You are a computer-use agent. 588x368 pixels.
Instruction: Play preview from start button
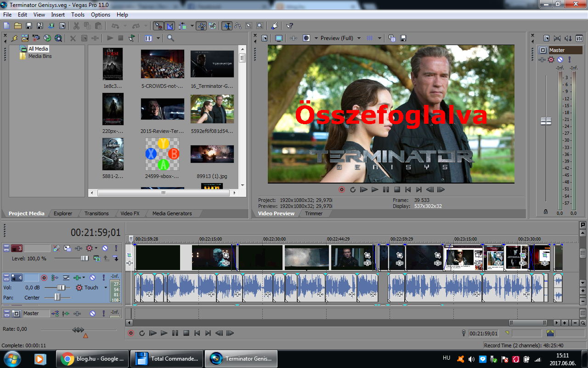coord(364,189)
